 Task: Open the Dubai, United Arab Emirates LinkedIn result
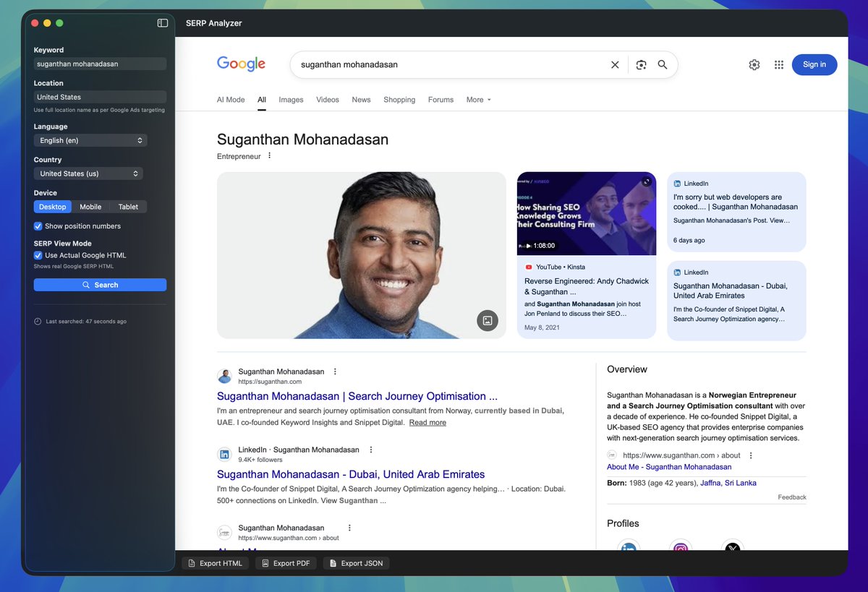(351, 474)
